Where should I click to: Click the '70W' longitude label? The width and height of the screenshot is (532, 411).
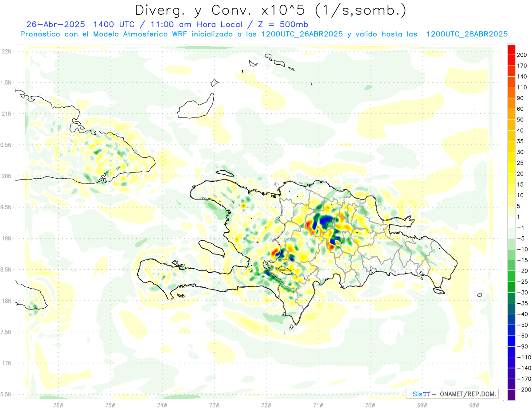coord(370,404)
